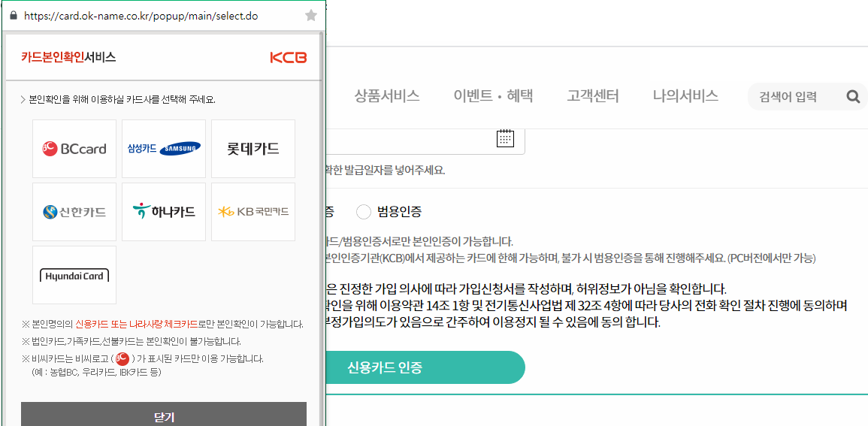Click 카드본인확인서비스 title in popup
The width and height of the screenshot is (868, 426).
click(68, 57)
